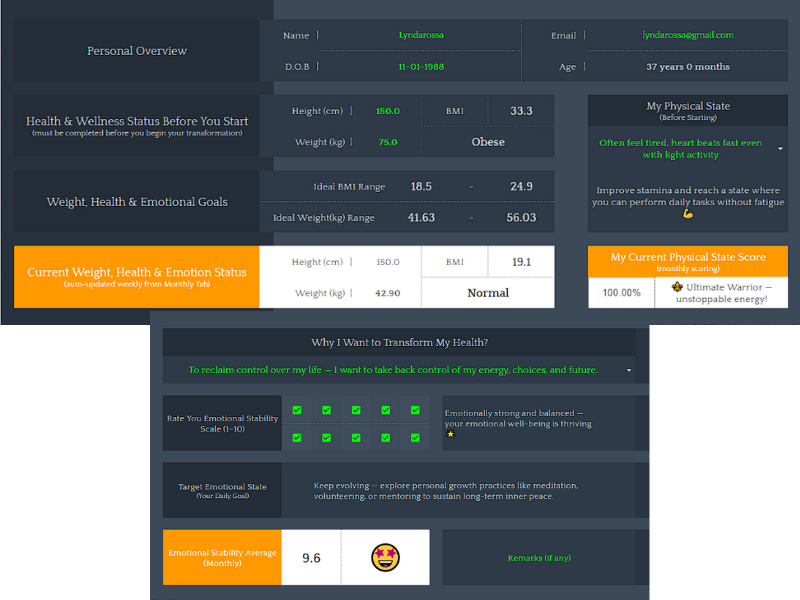Toggle the last checkbox in the top row

tap(414, 410)
